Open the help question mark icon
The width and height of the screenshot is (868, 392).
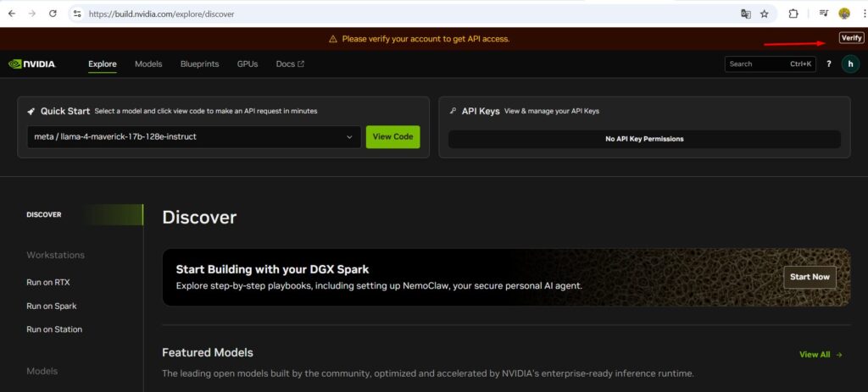(x=829, y=64)
